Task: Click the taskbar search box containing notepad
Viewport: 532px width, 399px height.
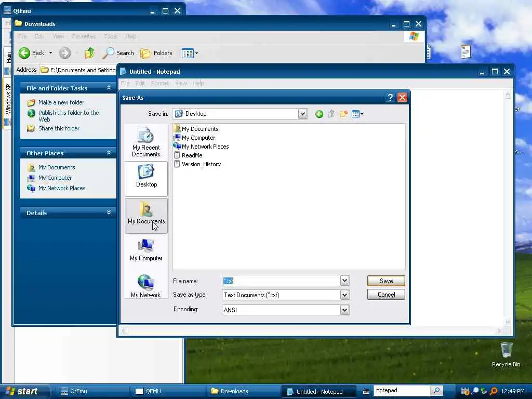Action: 402,391
